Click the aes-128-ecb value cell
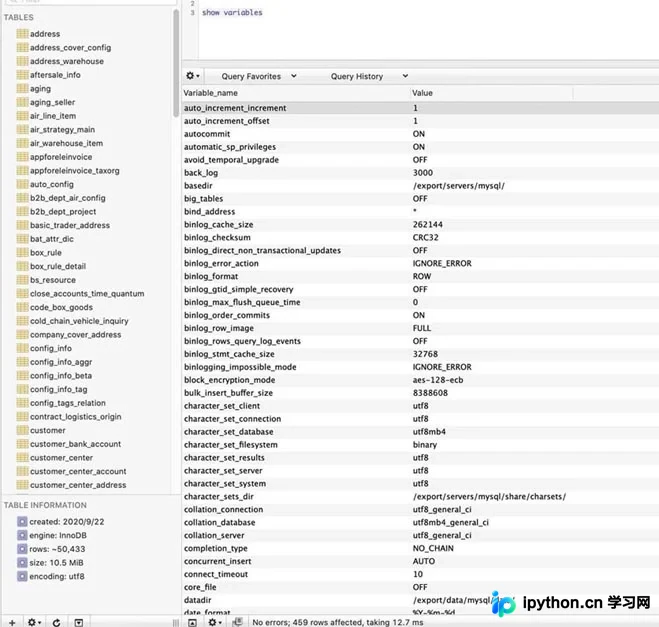 pos(438,380)
